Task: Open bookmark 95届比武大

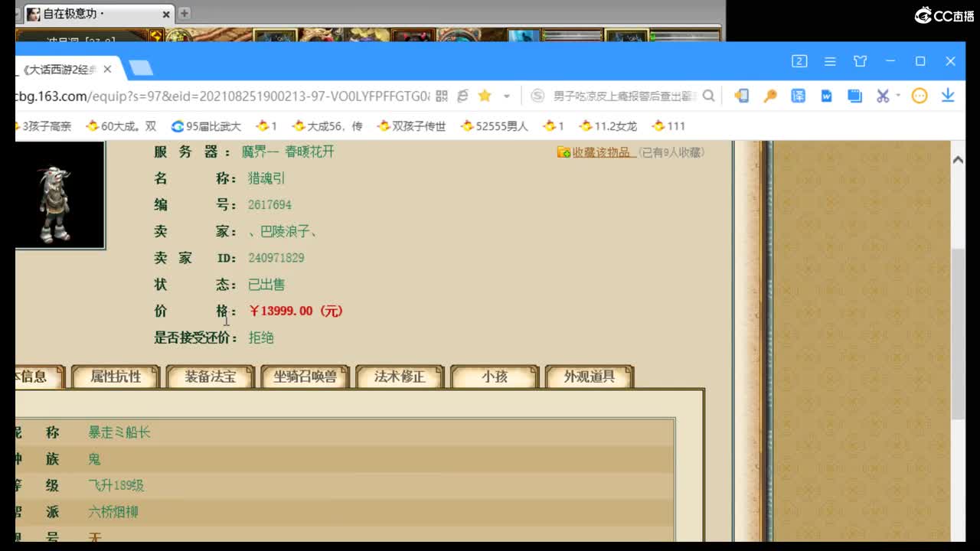Action: 206,126
